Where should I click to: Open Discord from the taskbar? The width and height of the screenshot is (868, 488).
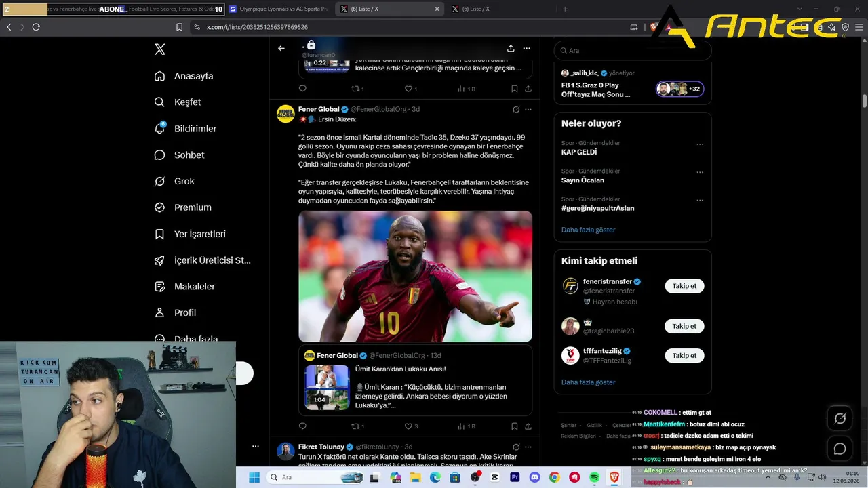pos(534,477)
